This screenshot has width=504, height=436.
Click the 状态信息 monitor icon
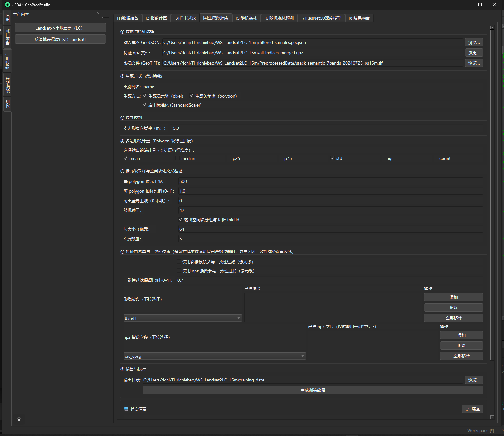point(126,409)
